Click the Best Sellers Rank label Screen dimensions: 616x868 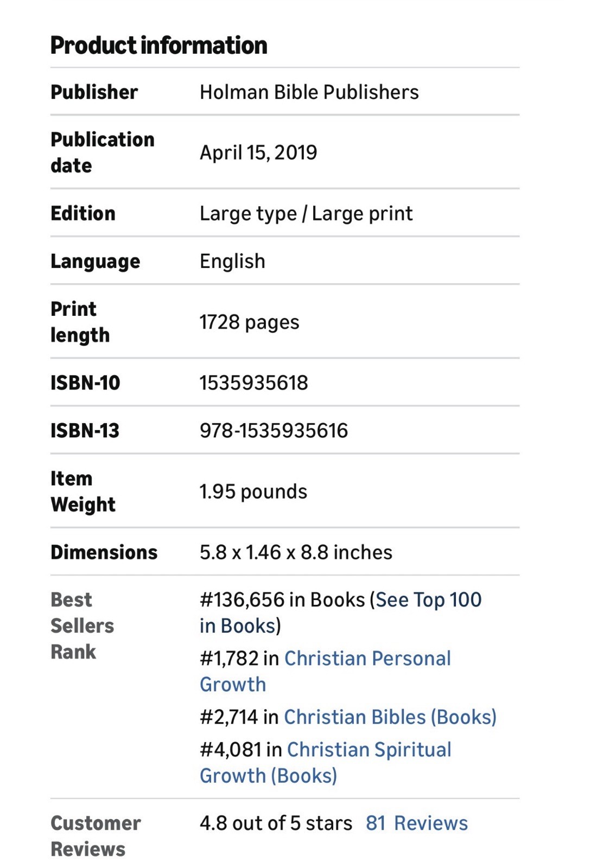click(82, 626)
